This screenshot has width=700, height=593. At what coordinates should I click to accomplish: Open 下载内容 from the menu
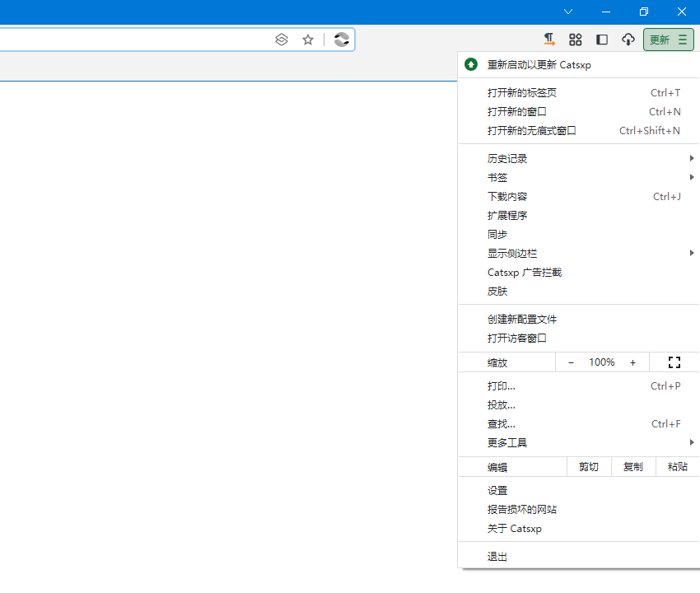click(x=579, y=197)
